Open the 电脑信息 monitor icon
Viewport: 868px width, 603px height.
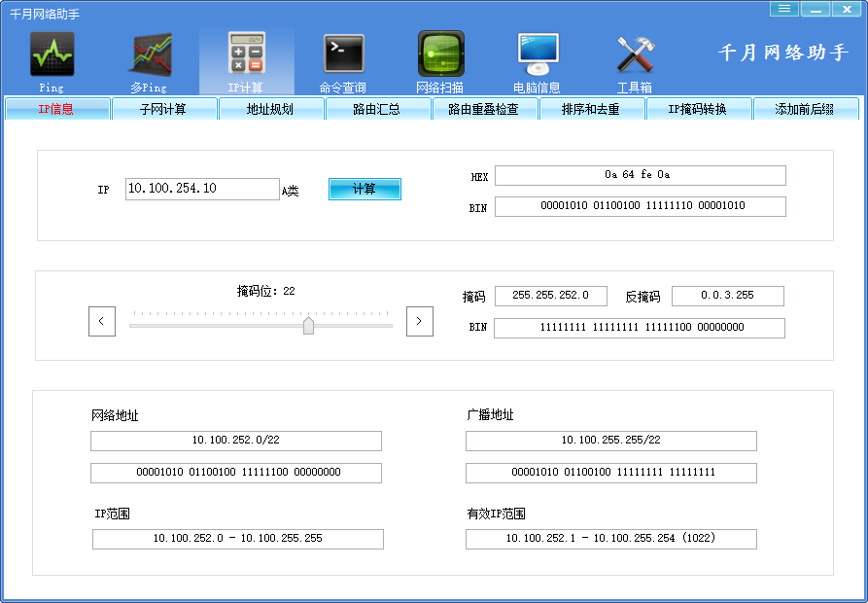538,53
